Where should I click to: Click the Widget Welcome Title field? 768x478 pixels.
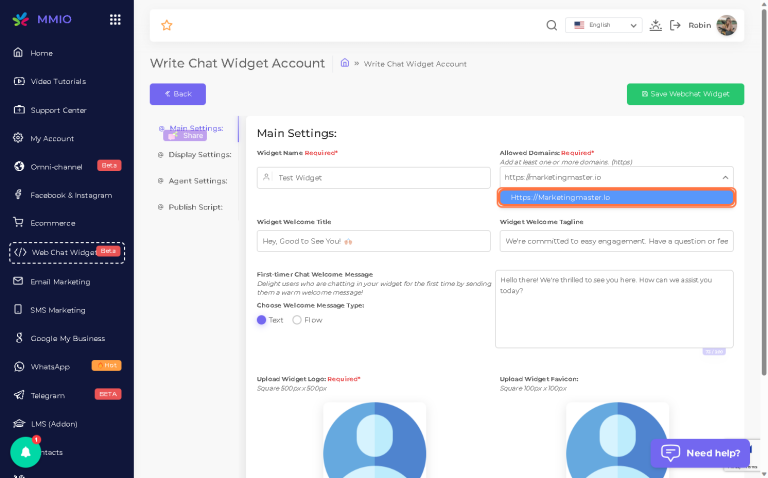(x=374, y=241)
